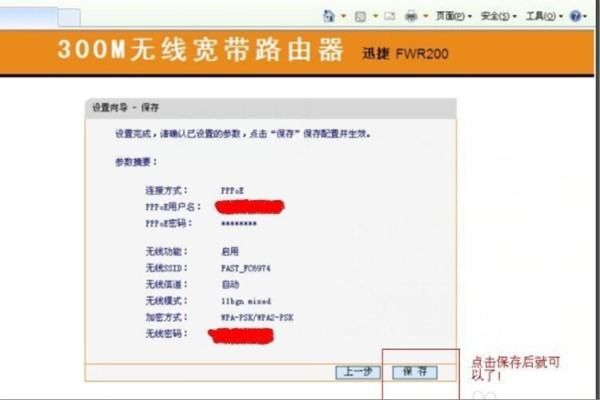Click the Print icon

point(411,16)
